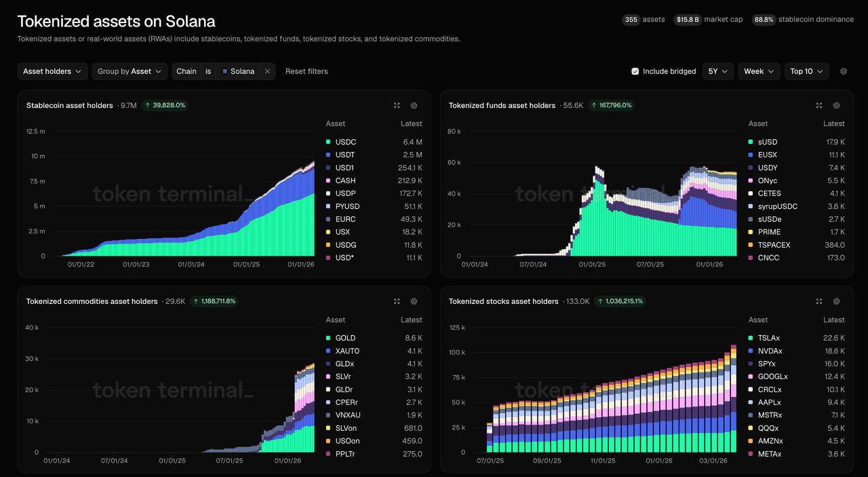
Task: Click the GOLD color swatch in legend
Action: point(328,338)
